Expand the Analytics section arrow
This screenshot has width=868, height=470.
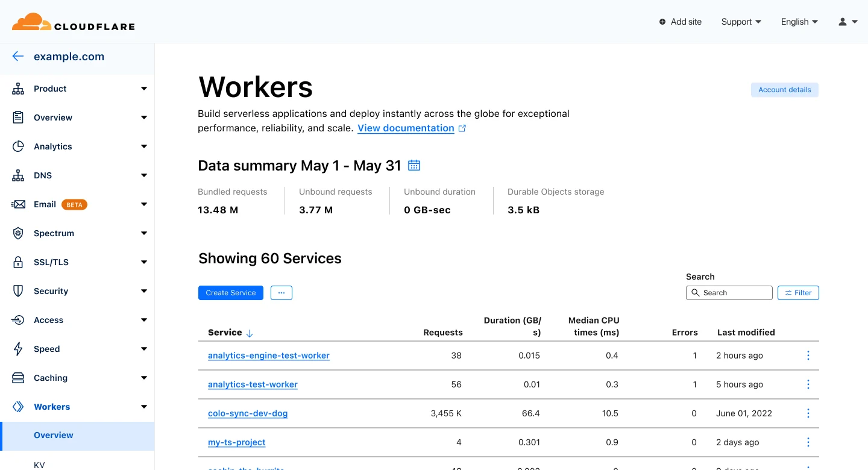144,146
